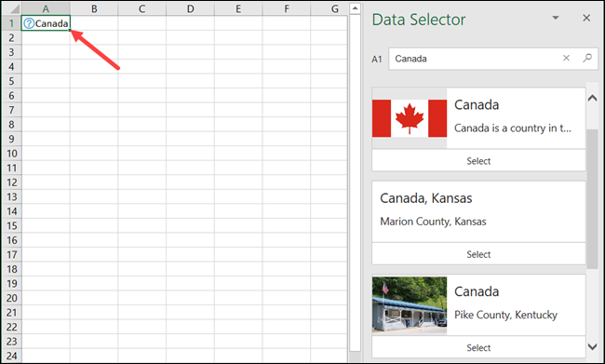605x364 pixels.
Task: Select column D header
Action: [x=190, y=8]
